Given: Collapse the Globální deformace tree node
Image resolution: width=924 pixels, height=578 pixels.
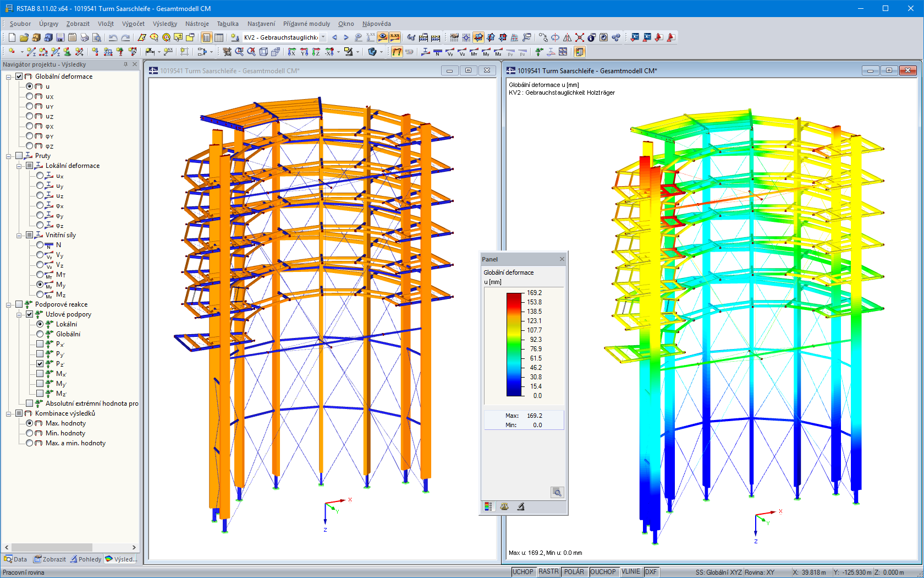Looking at the screenshot, I should coord(9,77).
